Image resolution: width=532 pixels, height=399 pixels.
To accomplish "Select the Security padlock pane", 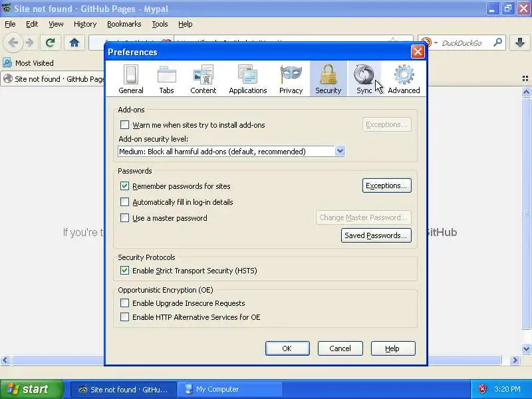I will 328,79.
